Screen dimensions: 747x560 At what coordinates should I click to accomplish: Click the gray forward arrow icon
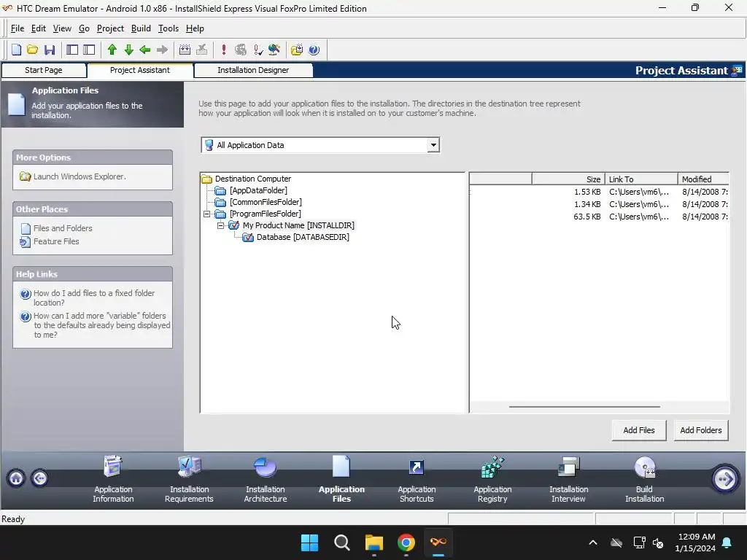point(162,50)
